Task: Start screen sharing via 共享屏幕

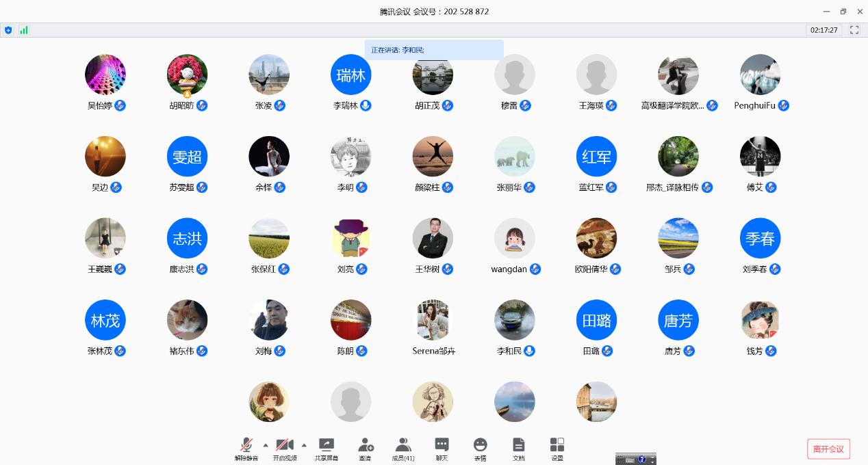Action: (x=327, y=448)
